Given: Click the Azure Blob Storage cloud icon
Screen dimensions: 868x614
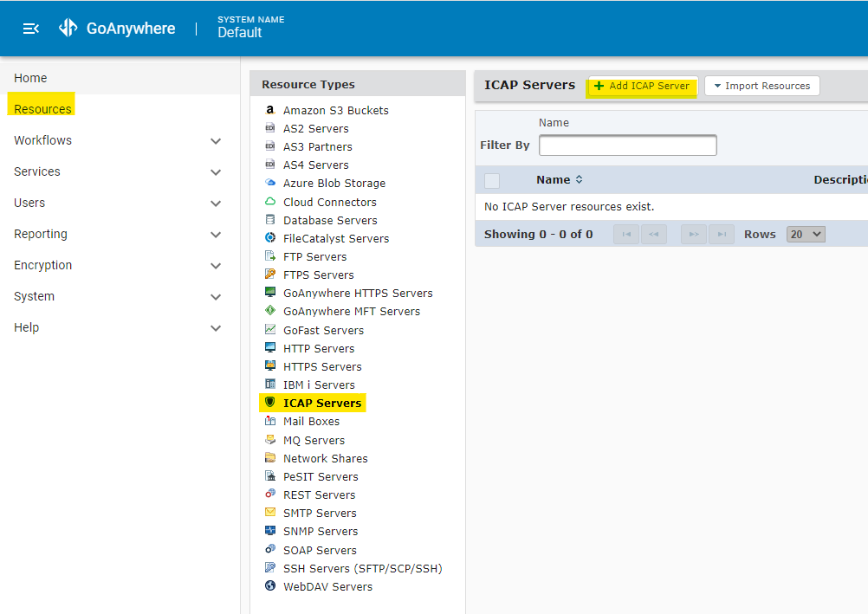Looking at the screenshot, I should click(270, 182).
